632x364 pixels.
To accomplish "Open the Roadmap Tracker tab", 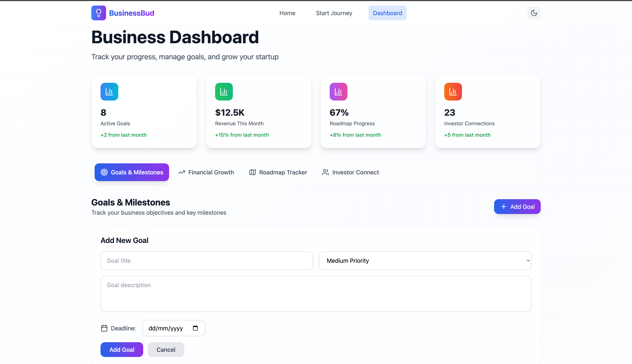I will tap(278, 172).
